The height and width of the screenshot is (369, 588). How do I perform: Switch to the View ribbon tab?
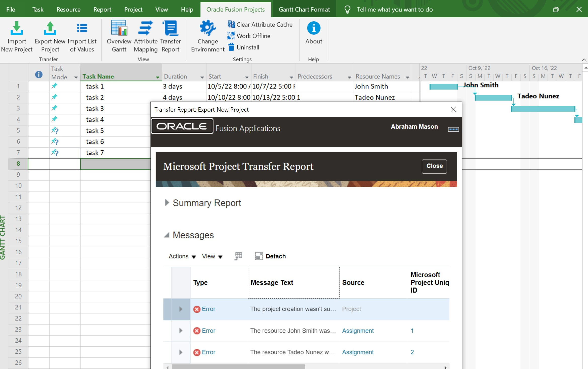161,10
